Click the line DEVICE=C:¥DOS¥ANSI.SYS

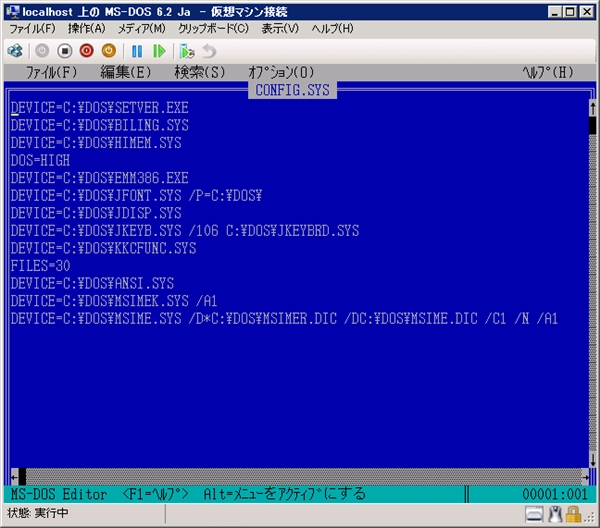(92, 284)
